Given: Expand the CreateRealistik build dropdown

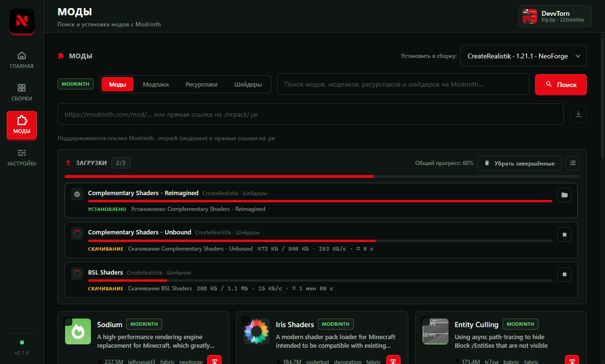Looking at the screenshot, I should 524,56.
